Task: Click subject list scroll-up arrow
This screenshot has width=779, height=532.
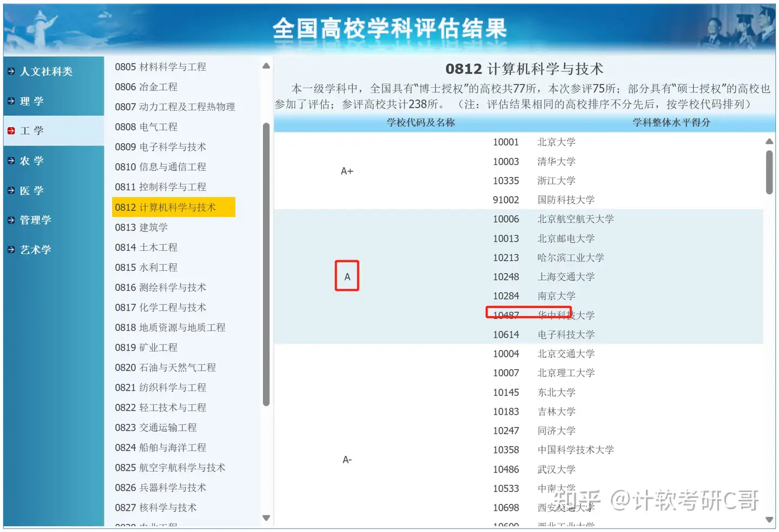Action: (266, 66)
